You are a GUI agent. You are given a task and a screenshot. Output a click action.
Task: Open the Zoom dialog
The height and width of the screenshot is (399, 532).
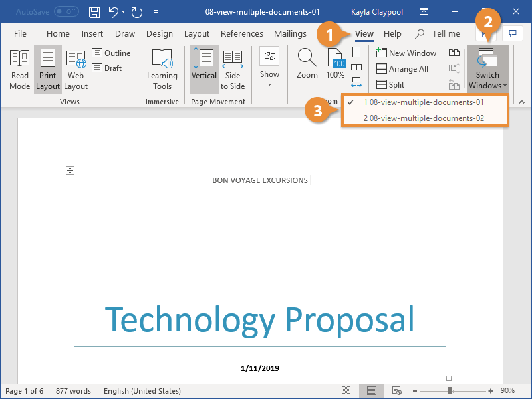307,64
